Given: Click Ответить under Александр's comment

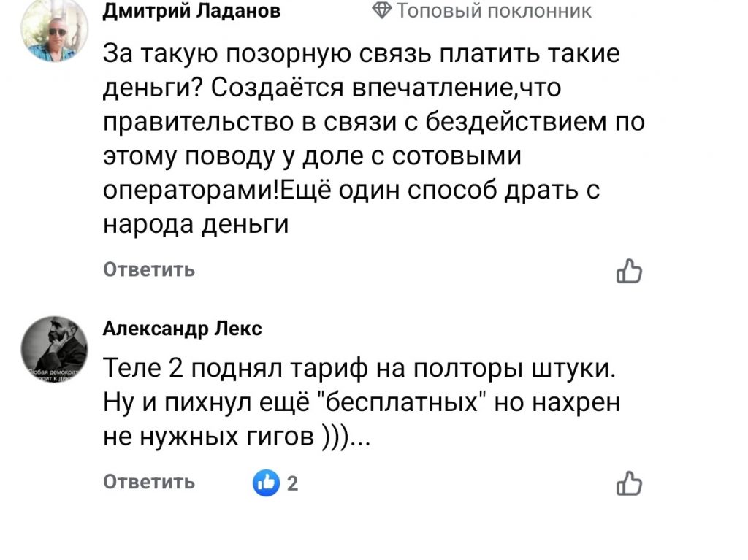Looking at the screenshot, I should [149, 482].
